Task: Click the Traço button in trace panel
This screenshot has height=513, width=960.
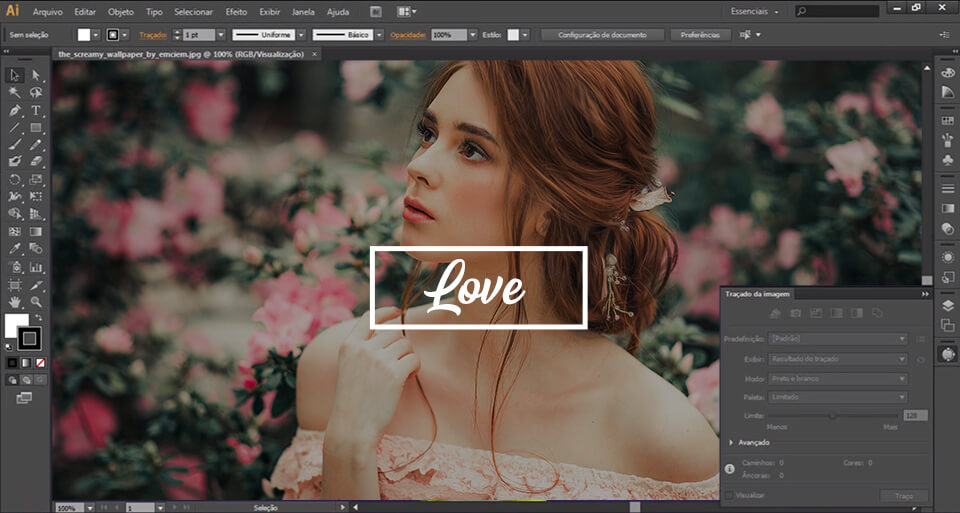Action: coord(904,495)
